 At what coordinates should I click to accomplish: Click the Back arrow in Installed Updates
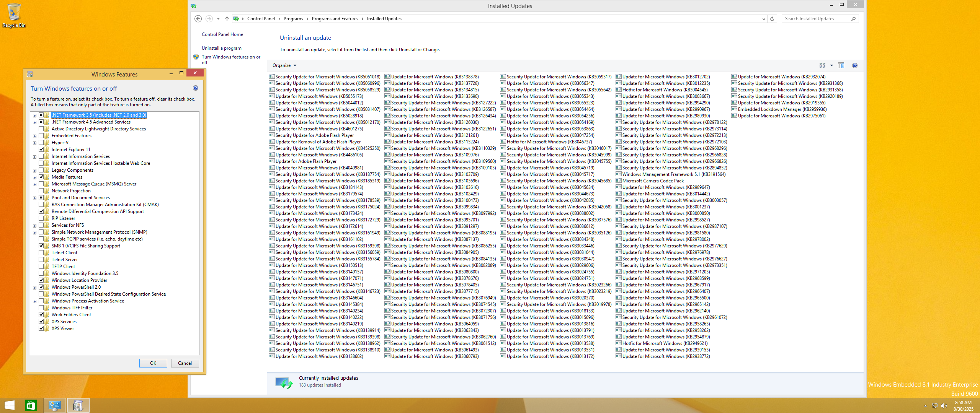pyautogui.click(x=198, y=19)
